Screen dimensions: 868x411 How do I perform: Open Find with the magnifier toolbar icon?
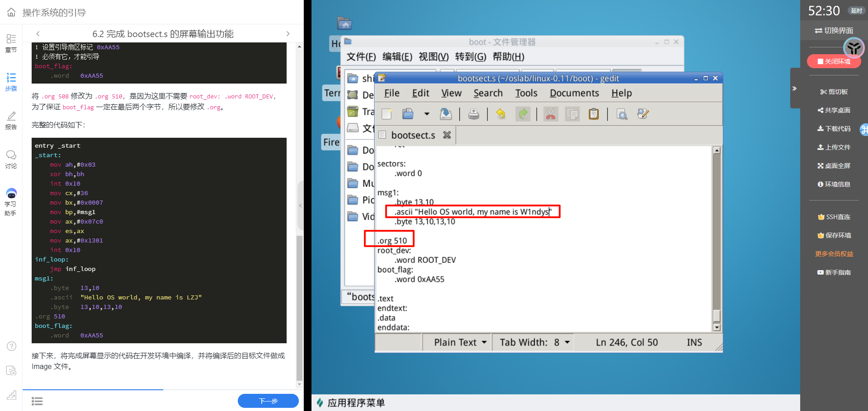pyautogui.click(x=622, y=114)
